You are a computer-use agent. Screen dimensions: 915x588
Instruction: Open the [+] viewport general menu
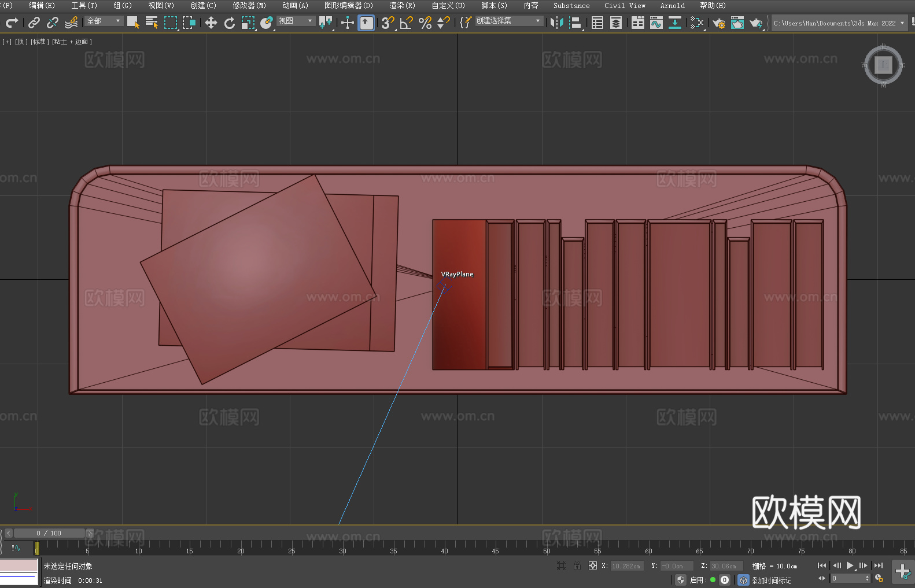pos(7,42)
